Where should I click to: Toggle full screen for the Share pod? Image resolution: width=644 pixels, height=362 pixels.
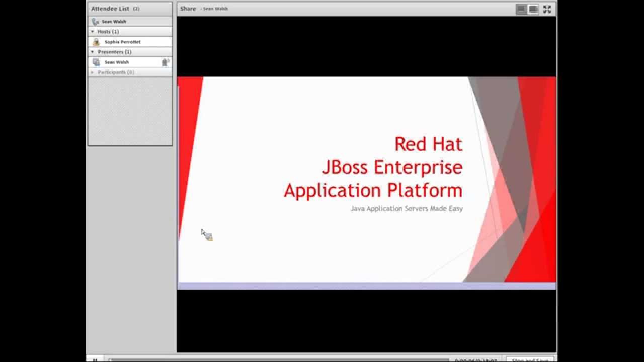click(x=547, y=9)
